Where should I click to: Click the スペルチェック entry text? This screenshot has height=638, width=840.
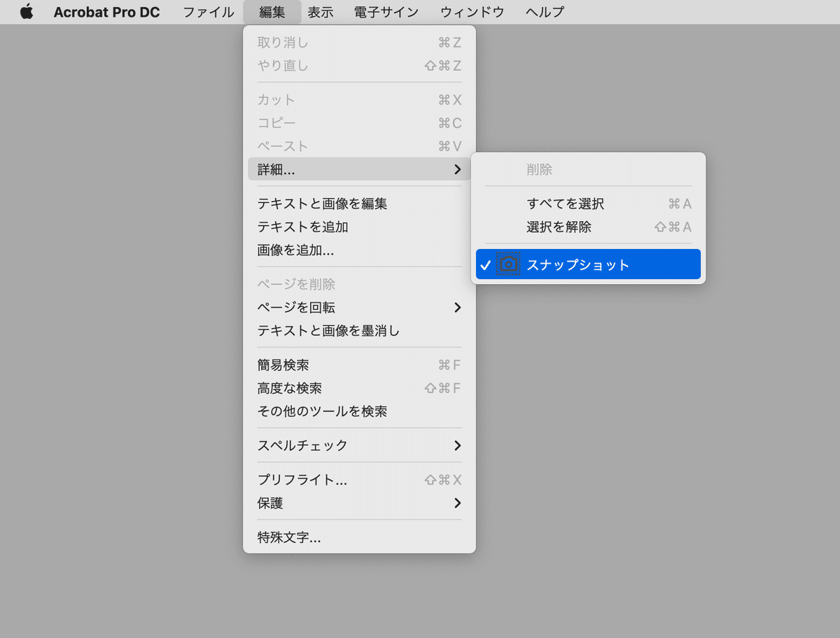coord(302,446)
